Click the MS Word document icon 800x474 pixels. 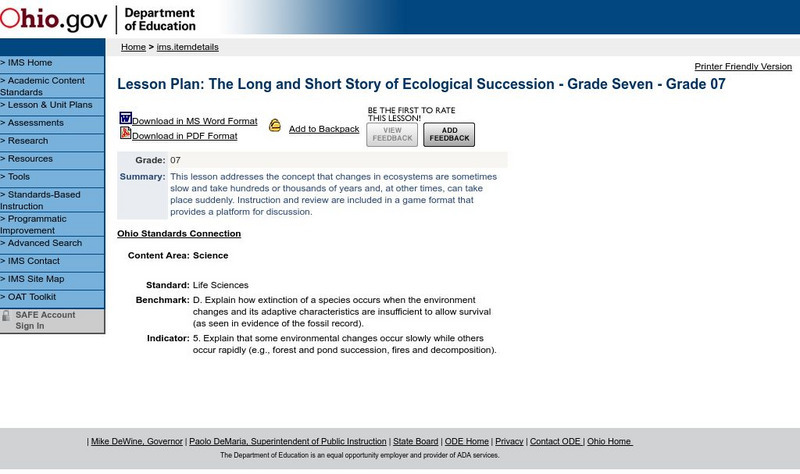[x=125, y=118]
